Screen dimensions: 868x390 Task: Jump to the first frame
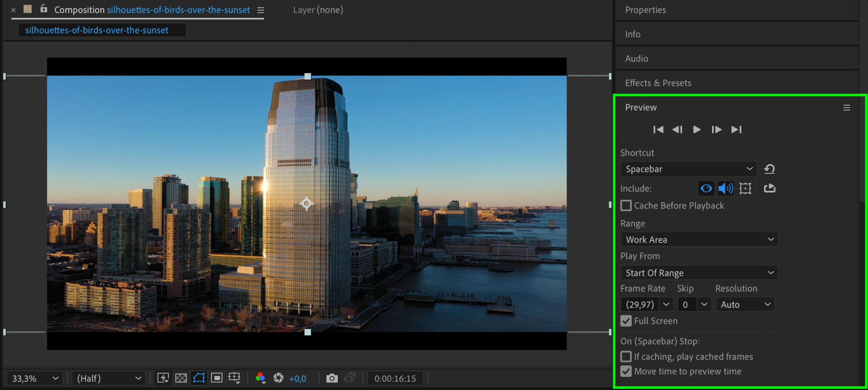click(658, 130)
